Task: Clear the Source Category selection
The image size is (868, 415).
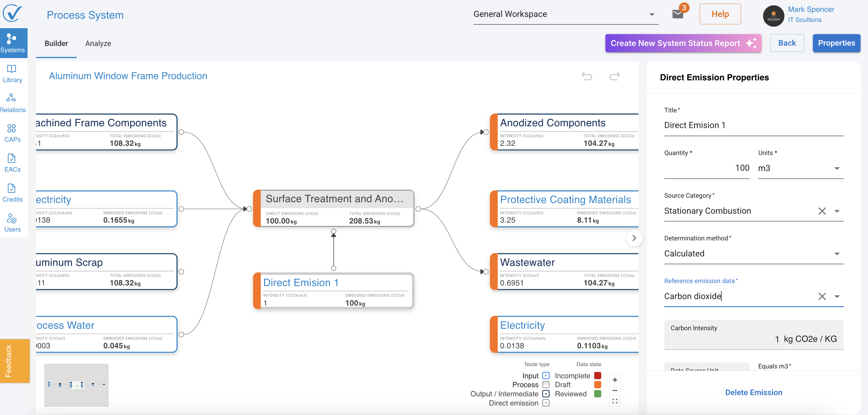Action: click(822, 211)
